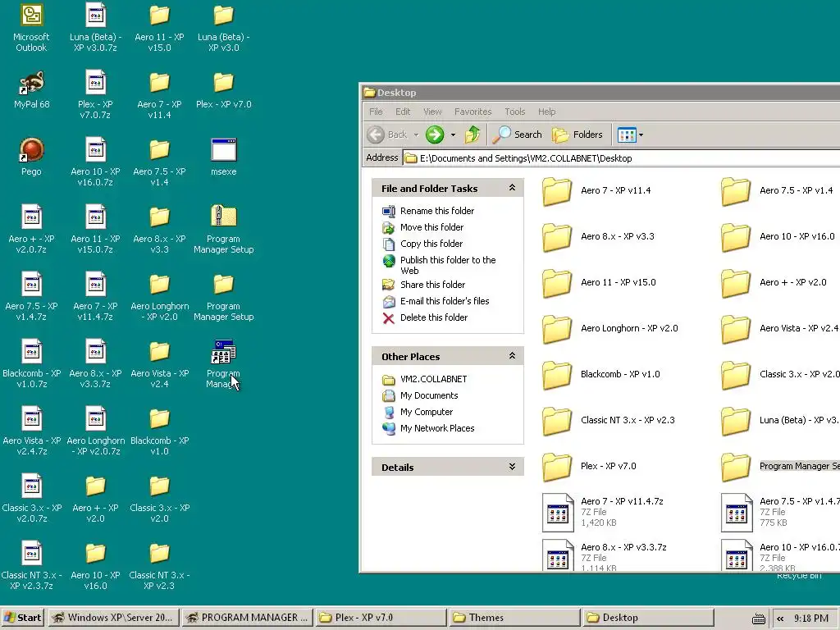The width and height of the screenshot is (840, 630).
Task: Select Aero 8.x - XP v3.3.7z file in Explorer
Action: (x=605, y=557)
